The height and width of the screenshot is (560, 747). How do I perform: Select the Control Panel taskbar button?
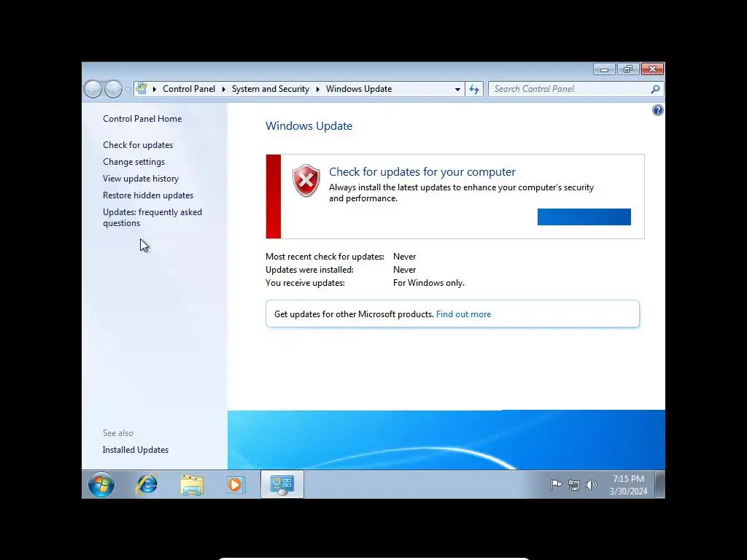tap(282, 485)
